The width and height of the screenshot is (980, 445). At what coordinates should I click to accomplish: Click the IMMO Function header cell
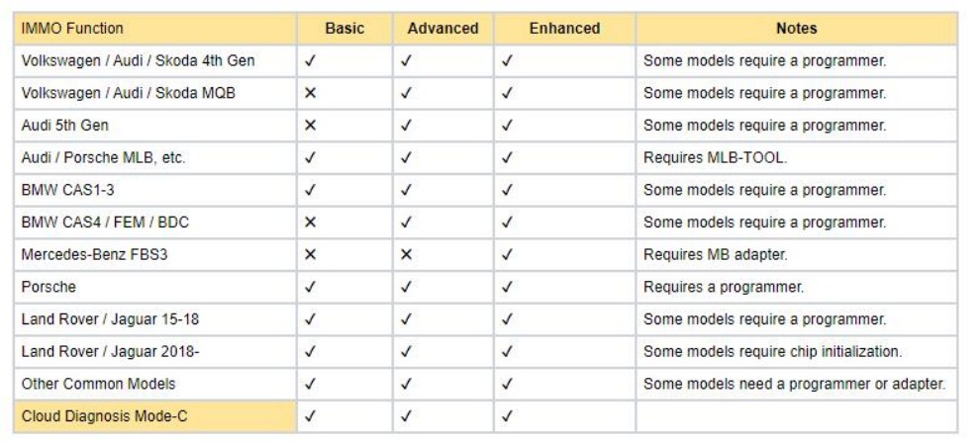[x=72, y=29]
